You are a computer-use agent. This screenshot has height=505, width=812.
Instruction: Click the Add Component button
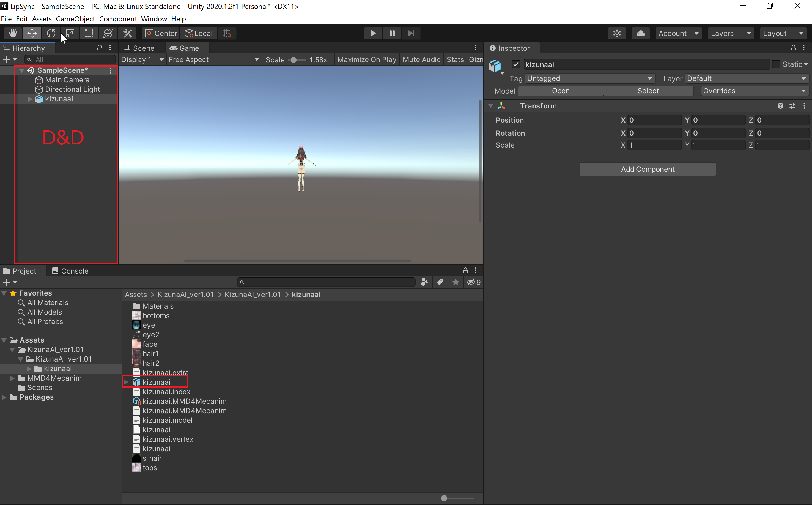pos(648,169)
